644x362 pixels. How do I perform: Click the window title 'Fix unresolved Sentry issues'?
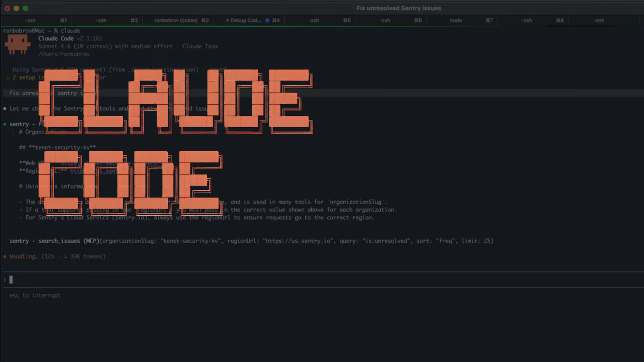[398, 8]
